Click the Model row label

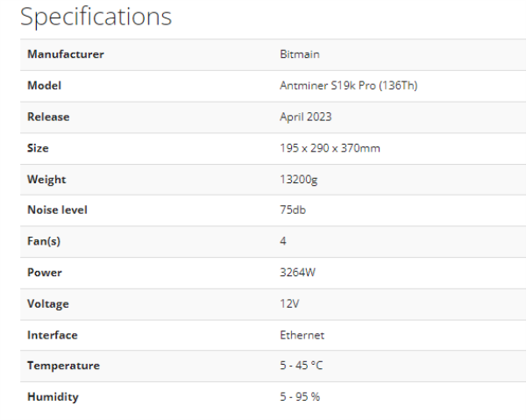click(x=44, y=86)
